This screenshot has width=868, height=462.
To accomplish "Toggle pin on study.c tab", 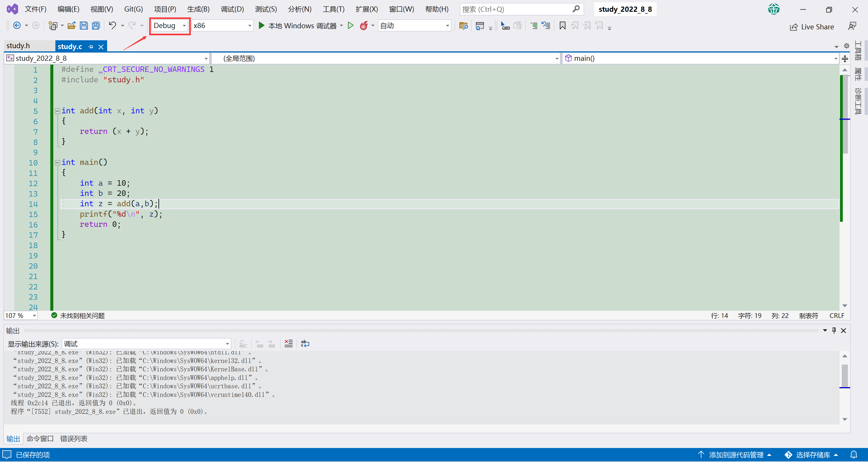I will point(91,47).
